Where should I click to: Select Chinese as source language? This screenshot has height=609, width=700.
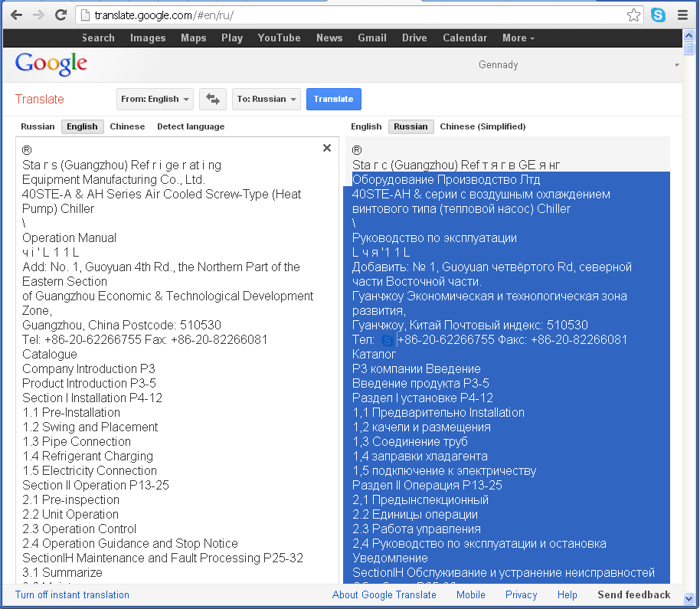[x=127, y=127]
